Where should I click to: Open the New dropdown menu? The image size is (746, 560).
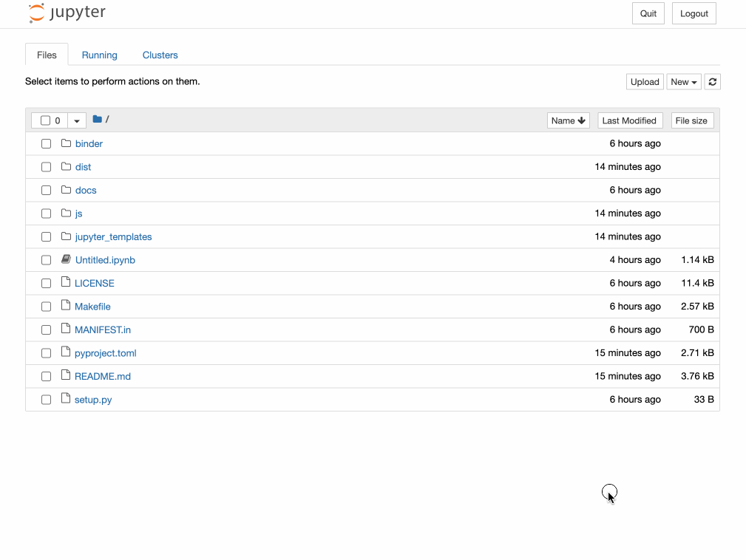684,81
